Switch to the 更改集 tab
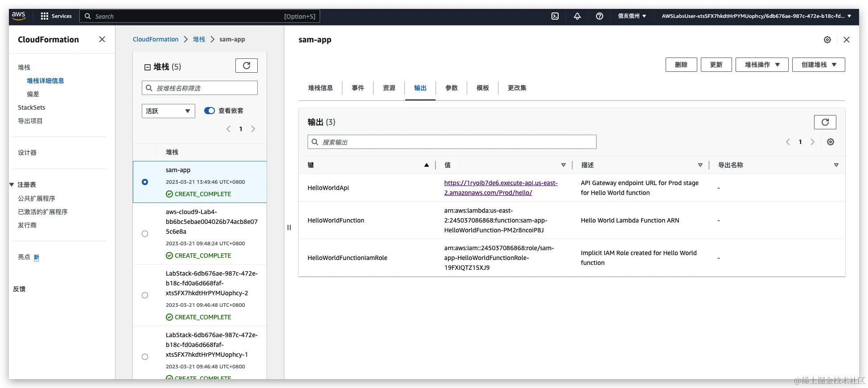Image resolution: width=868 pixels, height=388 pixels. click(517, 88)
